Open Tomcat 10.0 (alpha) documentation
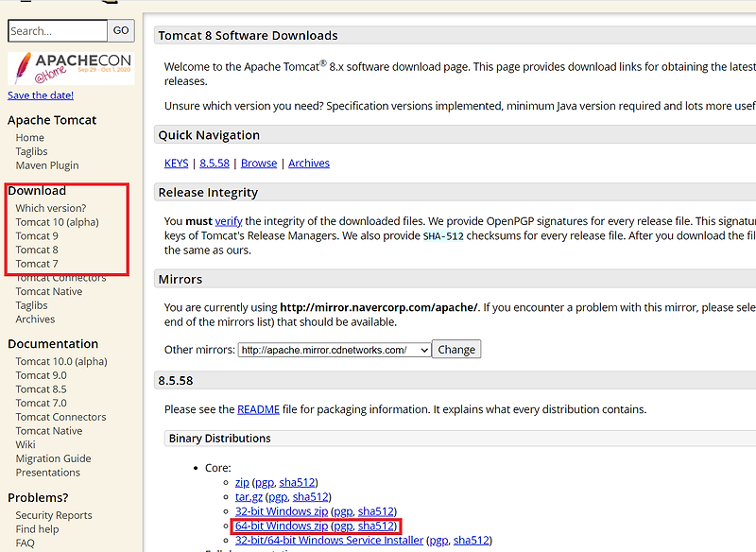Viewport: 756px width, 552px height. [x=61, y=362]
